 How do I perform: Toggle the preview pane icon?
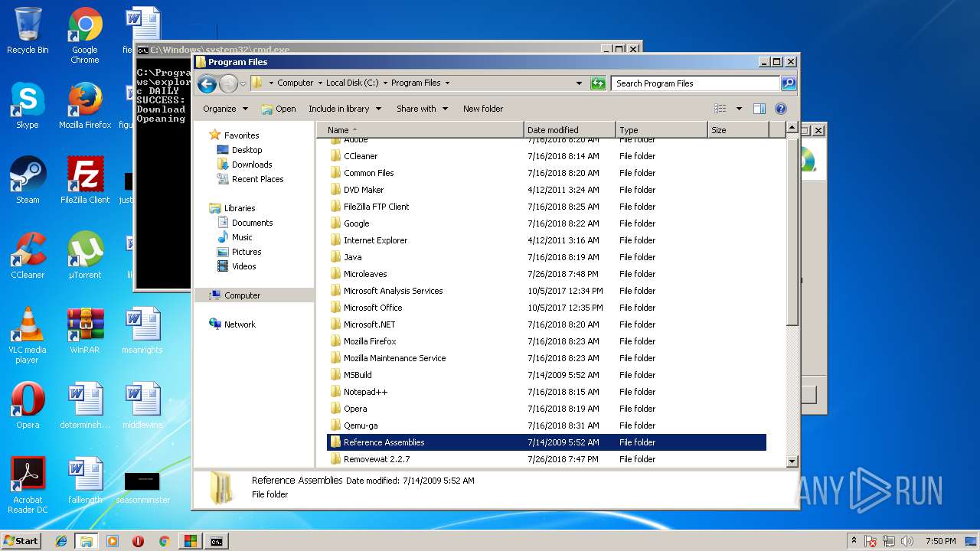click(x=759, y=109)
